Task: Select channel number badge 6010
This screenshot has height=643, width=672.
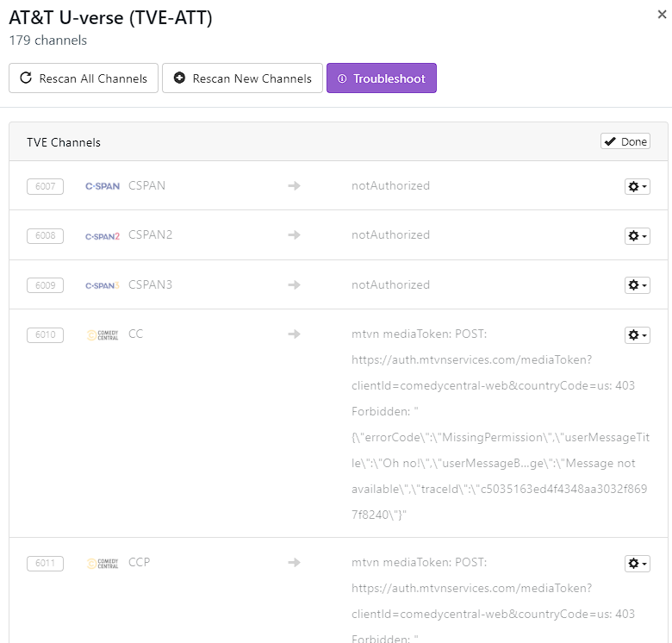Action: point(45,334)
